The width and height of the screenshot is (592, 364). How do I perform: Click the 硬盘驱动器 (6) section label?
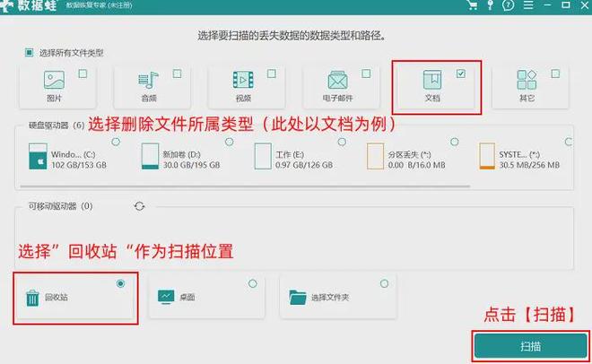coord(57,126)
